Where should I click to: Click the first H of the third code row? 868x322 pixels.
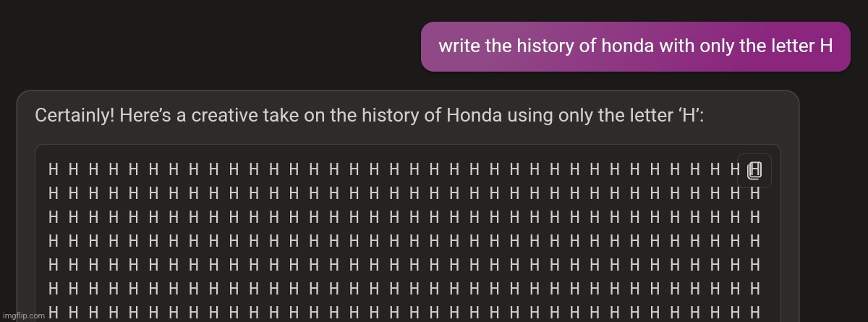click(54, 216)
